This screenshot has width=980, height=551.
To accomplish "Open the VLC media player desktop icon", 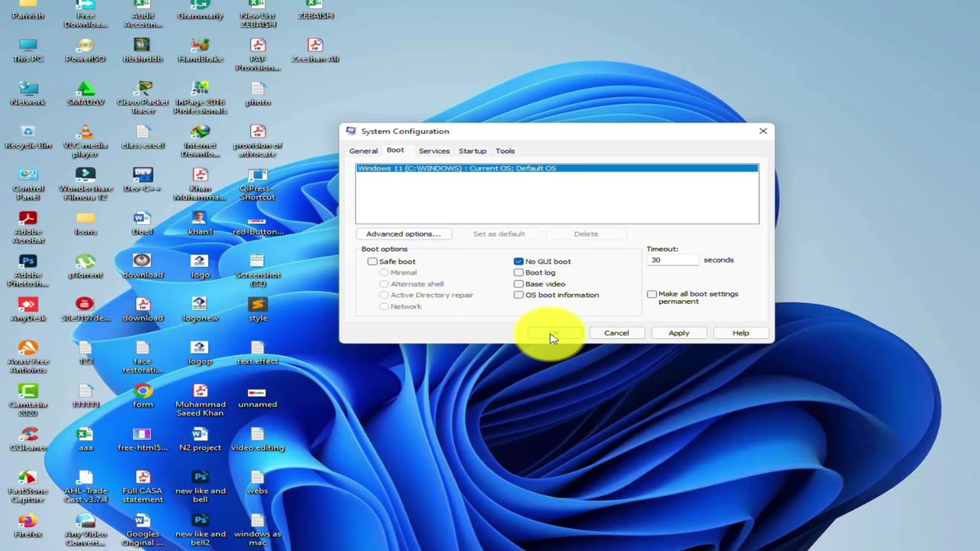I will pos(85,133).
